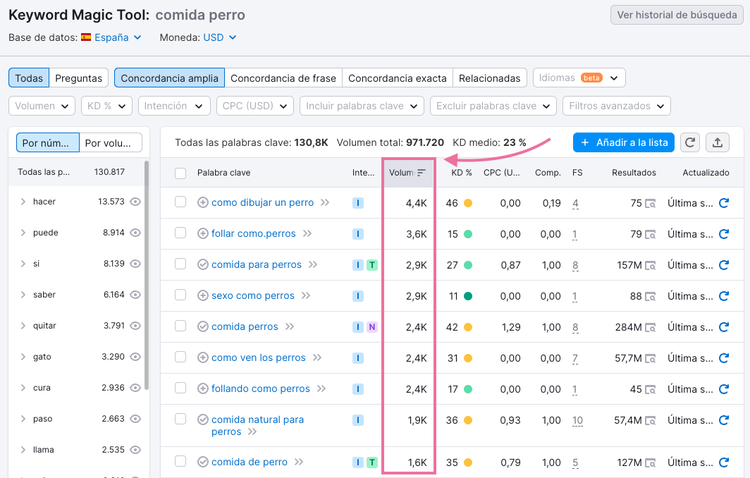Open double-arrow next to sexo como perros
750x478 pixels.
(x=306, y=296)
